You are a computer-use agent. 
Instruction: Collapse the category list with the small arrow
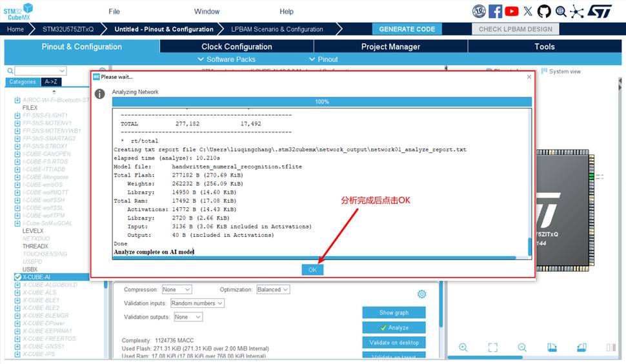coord(54,92)
